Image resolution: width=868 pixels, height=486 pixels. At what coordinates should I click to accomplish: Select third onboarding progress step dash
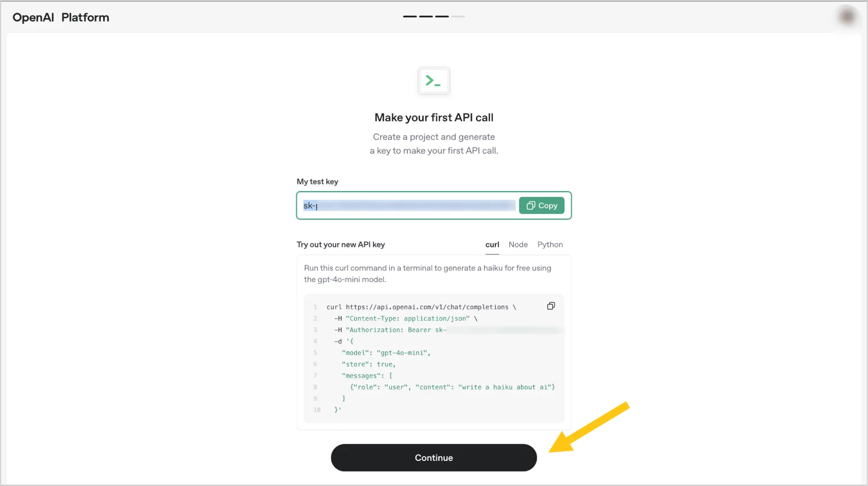tap(442, 16)
